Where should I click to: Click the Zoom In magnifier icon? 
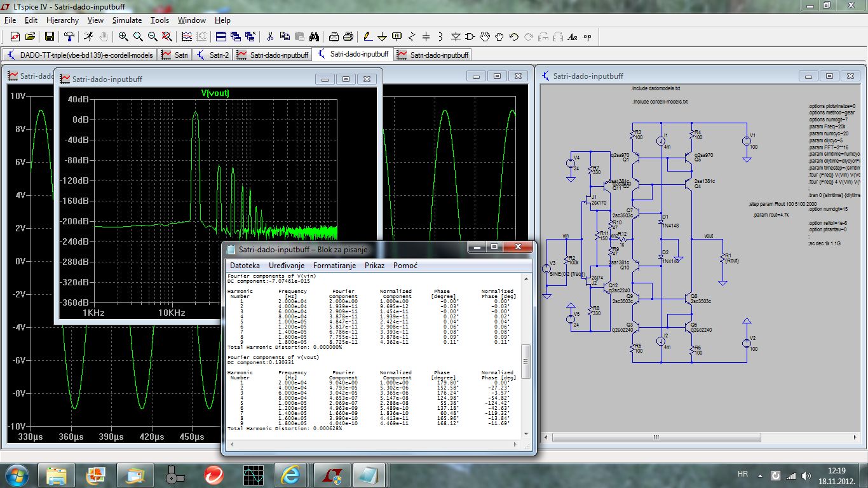point(123,36)
